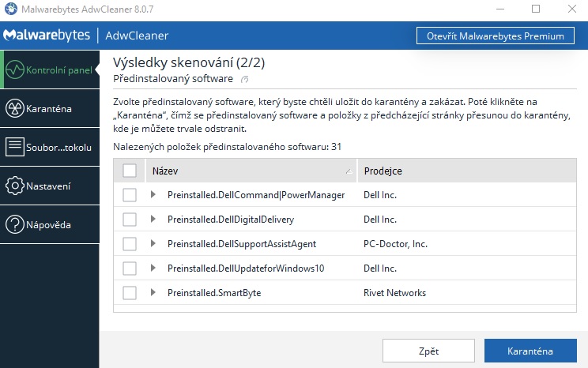Sort by the Název column header
The height and width of the screenshot is (368, 588).
[251, 171]
